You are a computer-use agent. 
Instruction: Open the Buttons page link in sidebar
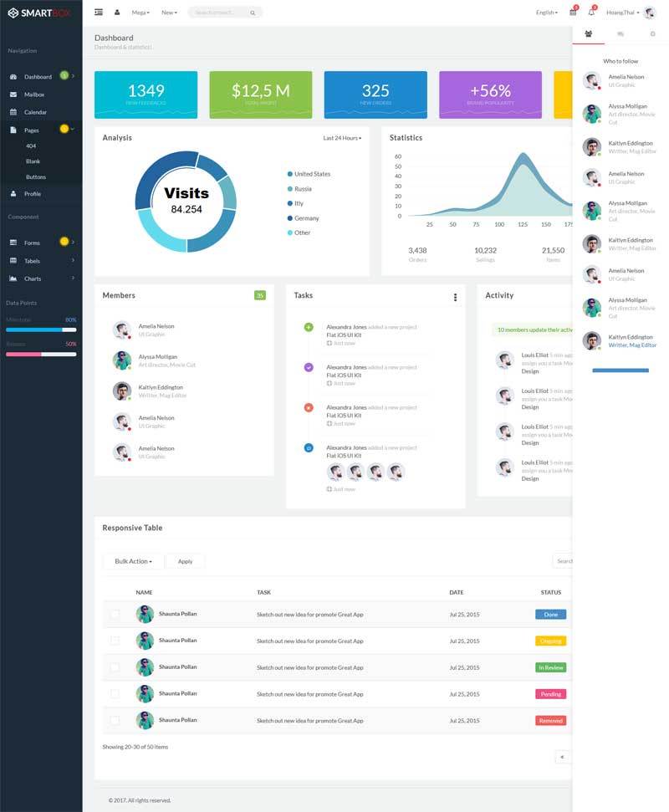coord(36,177)
